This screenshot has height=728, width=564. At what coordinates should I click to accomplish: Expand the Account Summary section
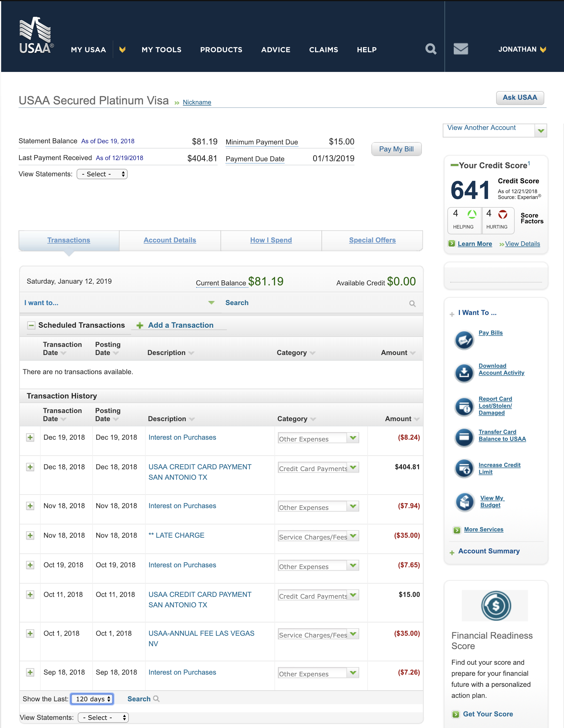point(452,553)
